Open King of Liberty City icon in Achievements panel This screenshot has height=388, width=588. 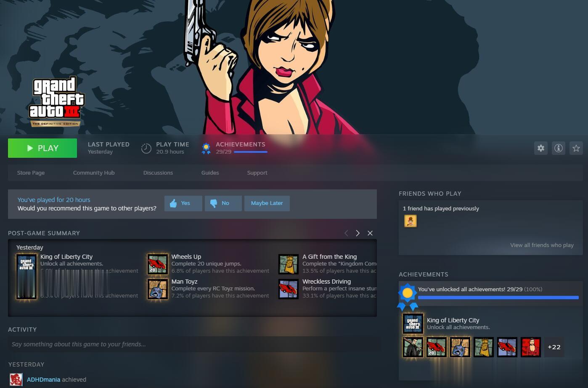(x=413, y=324)
